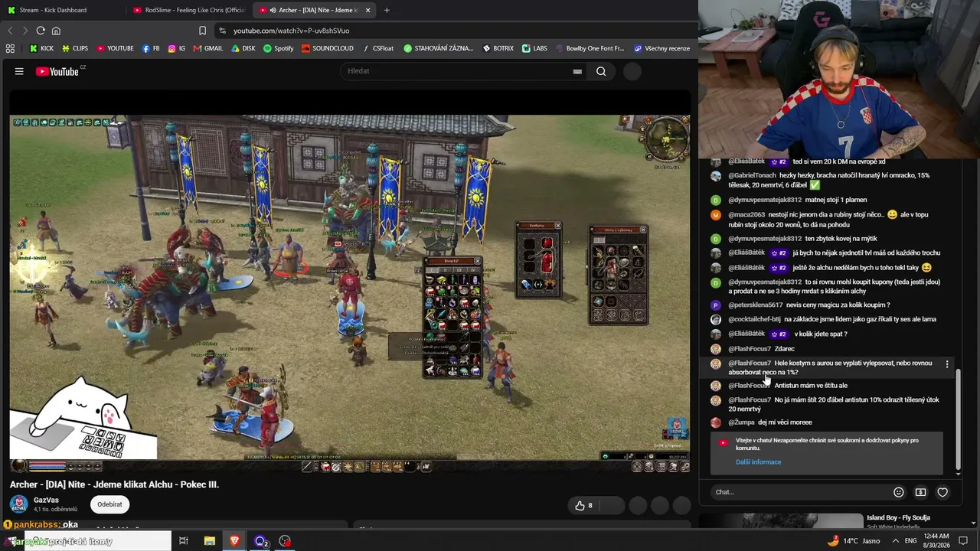Open a new browser tab
The height and width of the screenshot is (551, 980).
387,10
